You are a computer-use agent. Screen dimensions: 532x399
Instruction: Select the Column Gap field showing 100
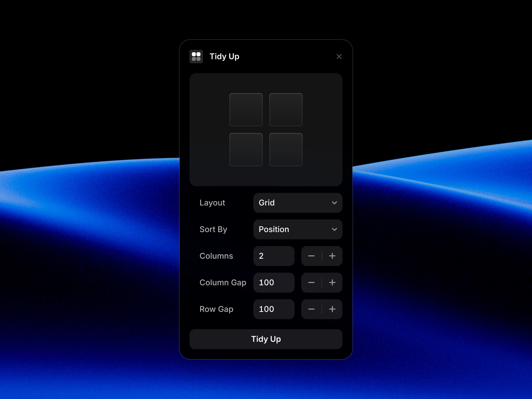click(274, 283)
